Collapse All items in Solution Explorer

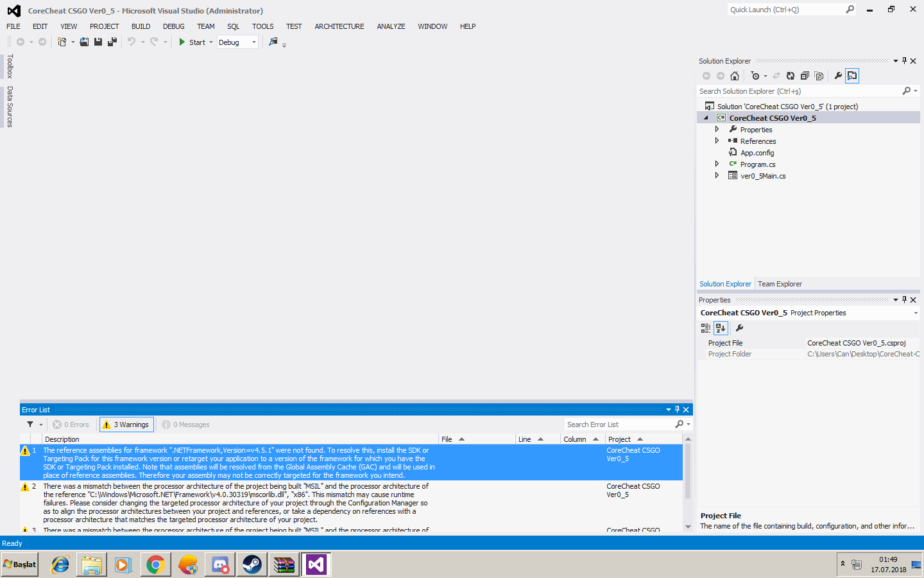[805, 76]
